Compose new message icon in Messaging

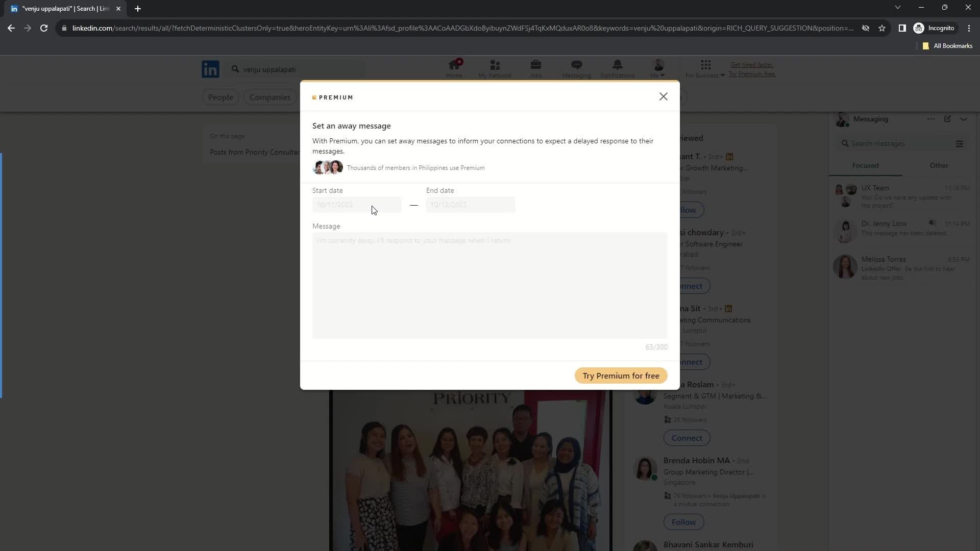coord(947,119)
